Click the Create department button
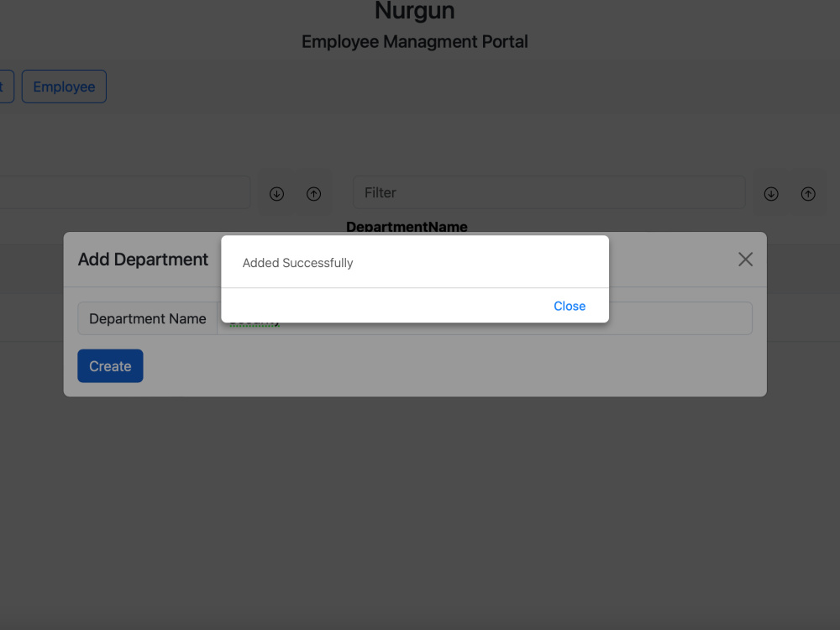This screenshot has width=840, height=630. 110,366
